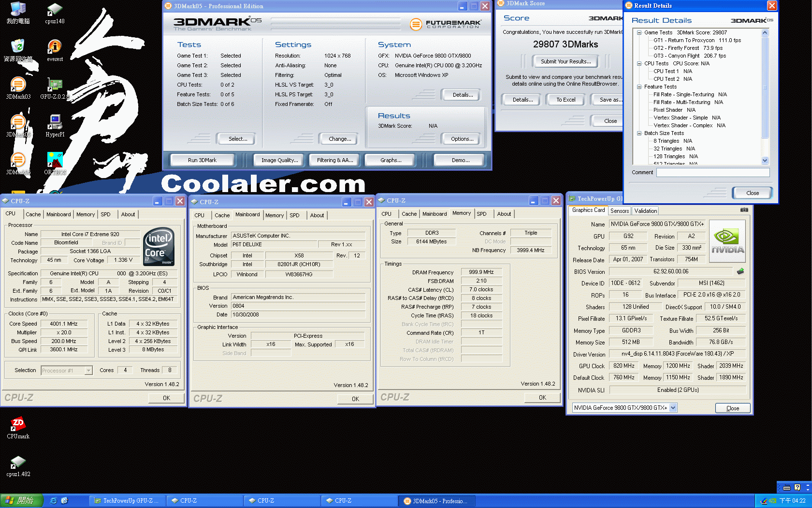This screenshot has height=508, width=812.
Task: Open Cache tab in the left CPU-Z window
Action: (x=33, y=214)
